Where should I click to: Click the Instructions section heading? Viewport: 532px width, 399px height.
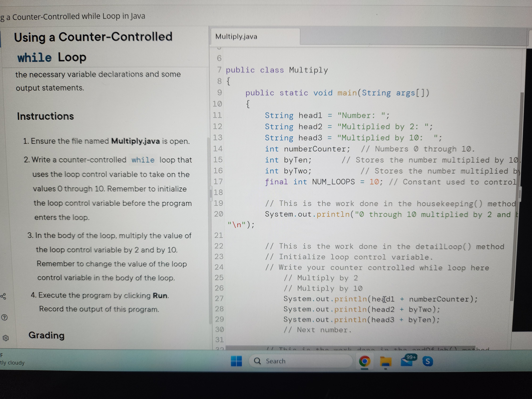45,116
